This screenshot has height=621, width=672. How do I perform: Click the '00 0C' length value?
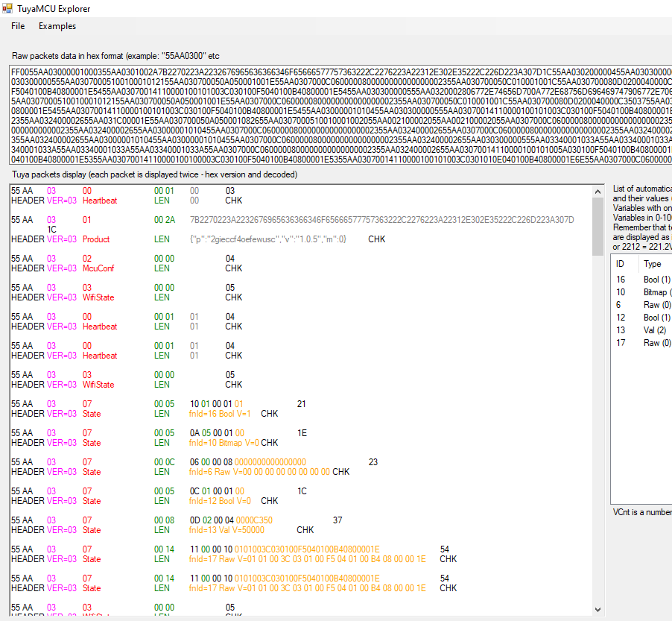(165, 462)
